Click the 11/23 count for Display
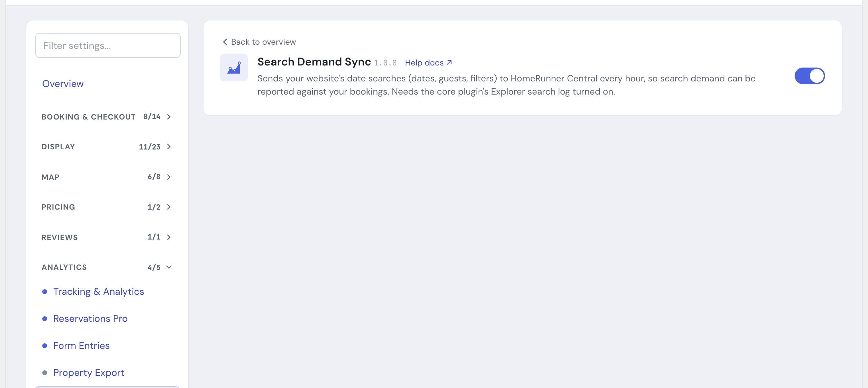Viewport: 868px width, 388px height. [150, 147]
